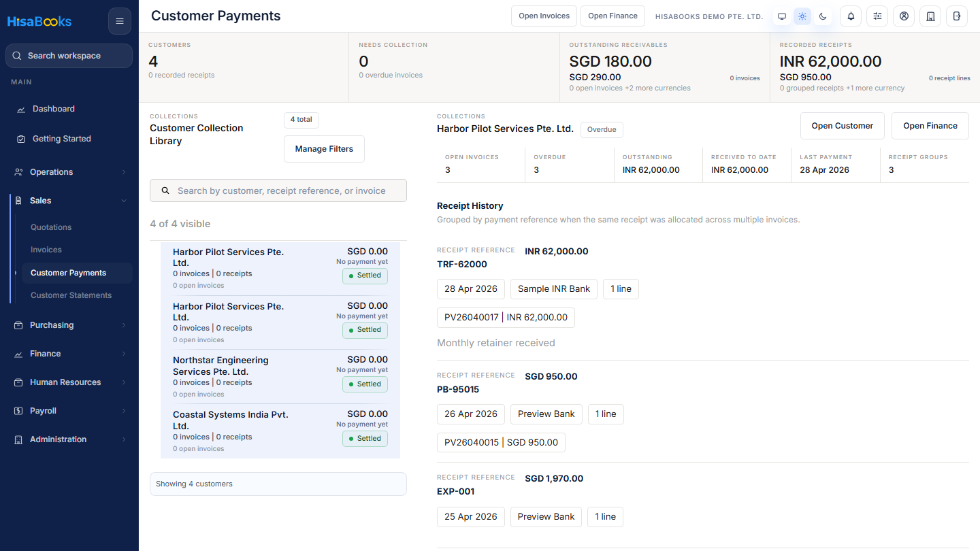This screenshot has width=980, height=551.
Task: Click the magnifier icon in customer search
Action: click(x=165, y=191)
